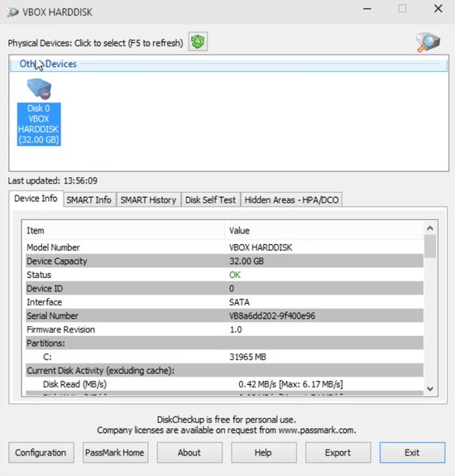Open the SMART History tab
This screenshot has width=455, height=476.
(148, 200)
